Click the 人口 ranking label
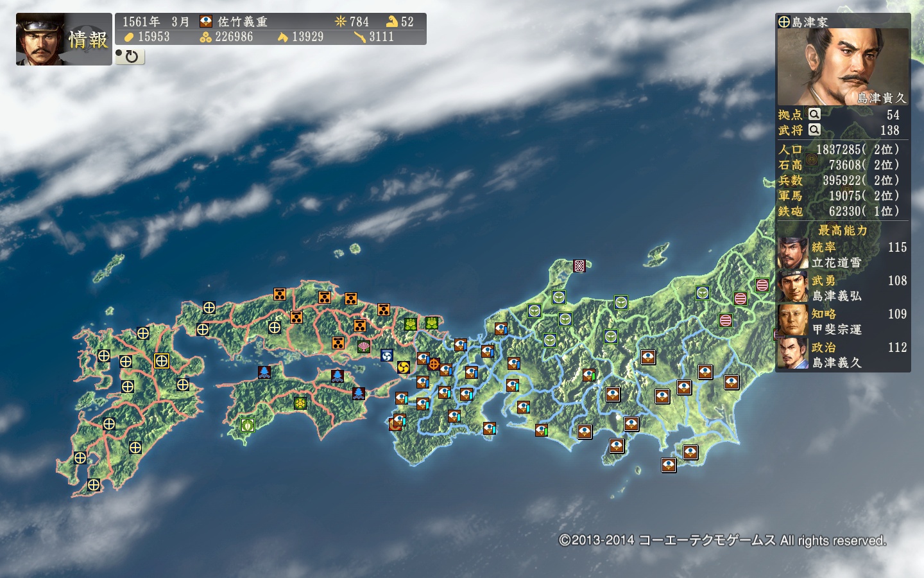 point(791,150)
